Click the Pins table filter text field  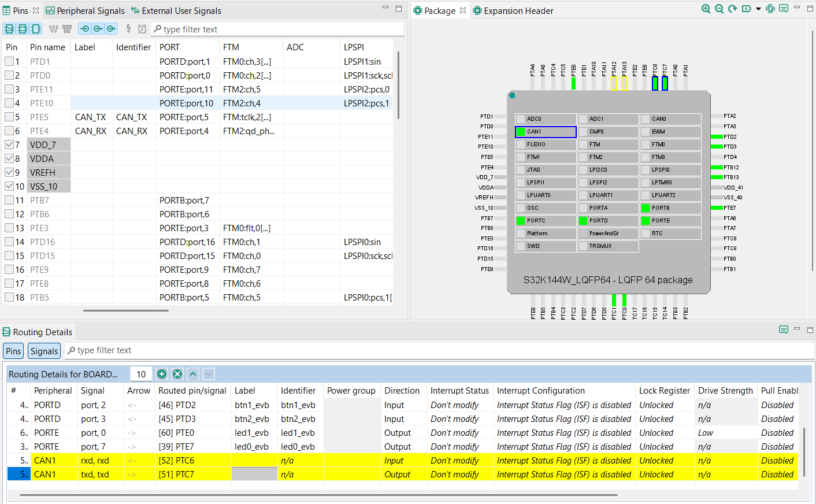(277, 29)
